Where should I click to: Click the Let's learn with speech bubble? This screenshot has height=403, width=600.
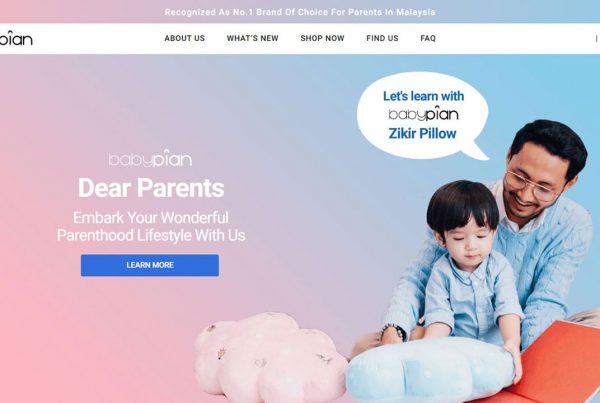pyautogui.click(x=423, y=115)
